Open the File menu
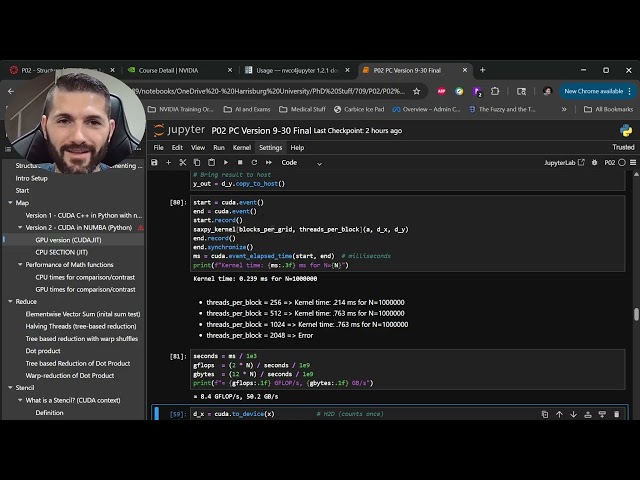The width and height of the screenshot is (640, 480). pyautogui.click(x=158, y=148)
